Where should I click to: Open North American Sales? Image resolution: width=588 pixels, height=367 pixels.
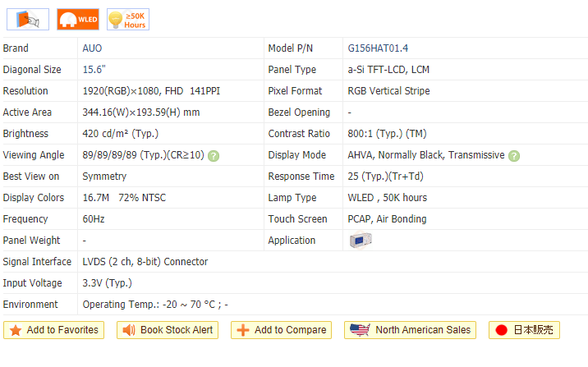pyautogui.click(x=422, y=330)
